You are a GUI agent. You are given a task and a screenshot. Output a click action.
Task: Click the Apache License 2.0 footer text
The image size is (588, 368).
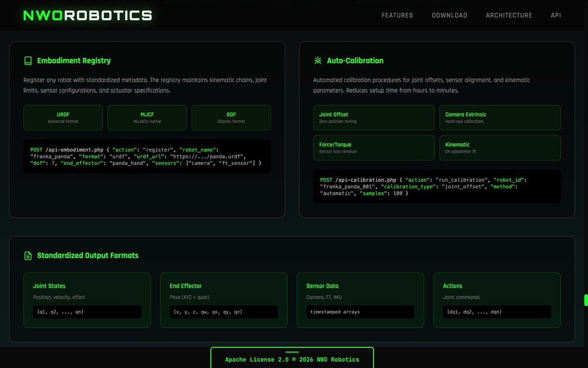(292, 360)
